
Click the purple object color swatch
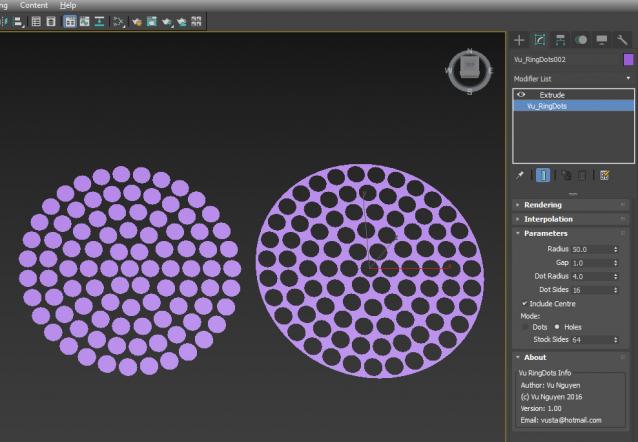[628, 60]
